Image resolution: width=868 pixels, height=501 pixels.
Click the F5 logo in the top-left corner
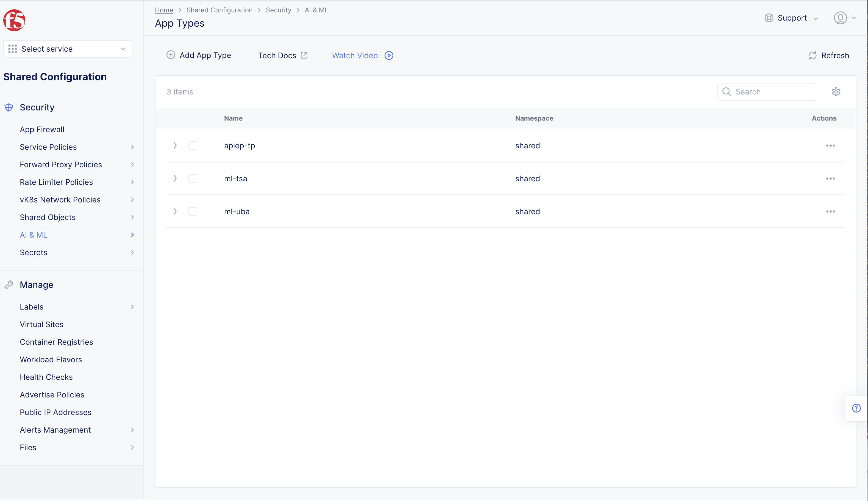(x=14, y=20)
